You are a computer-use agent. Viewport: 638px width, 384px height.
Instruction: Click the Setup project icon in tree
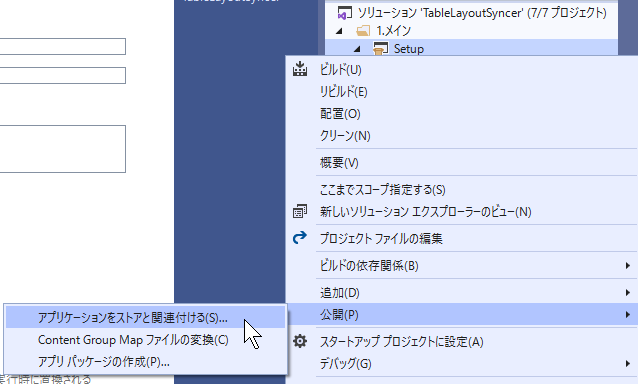(x=380, y=49)
